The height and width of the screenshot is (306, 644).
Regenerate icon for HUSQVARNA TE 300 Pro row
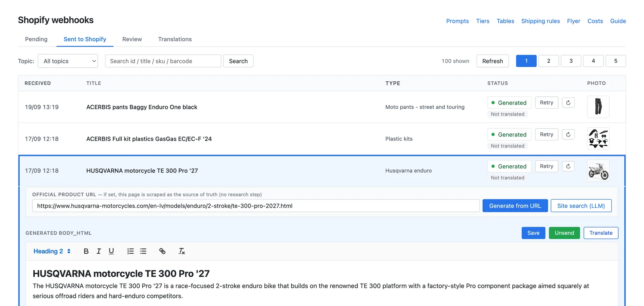[568, 166]
